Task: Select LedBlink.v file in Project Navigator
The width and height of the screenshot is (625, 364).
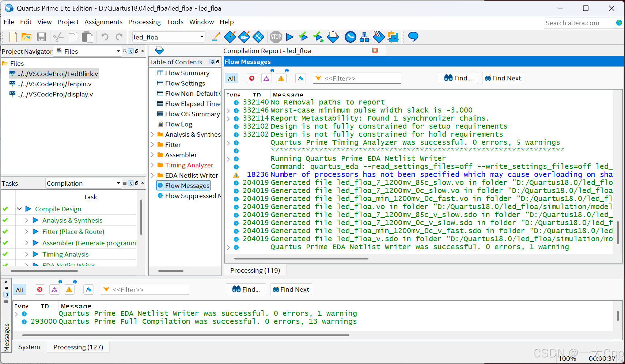Action: pos(54,74)
